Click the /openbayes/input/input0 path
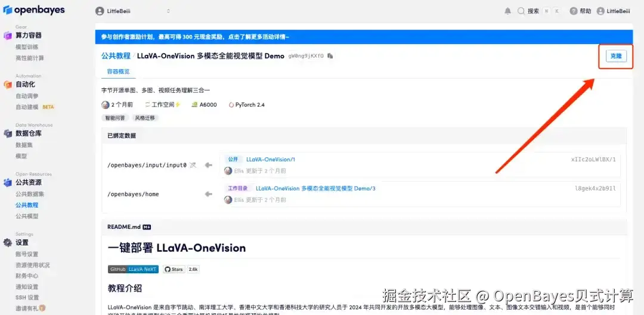Screen dimensions: 644x315 pyautogui.click(x=147, y=165)
